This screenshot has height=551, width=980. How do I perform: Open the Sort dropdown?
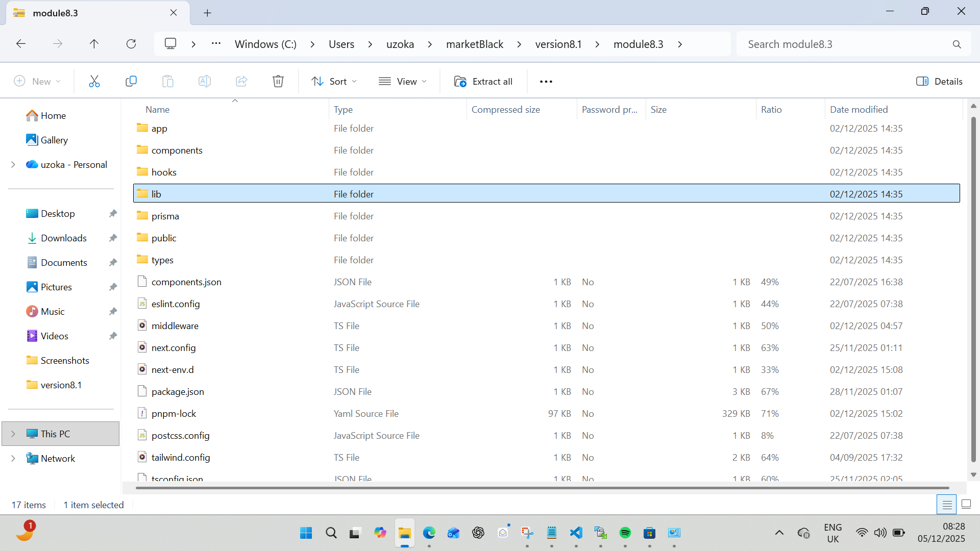click(334, 81)
